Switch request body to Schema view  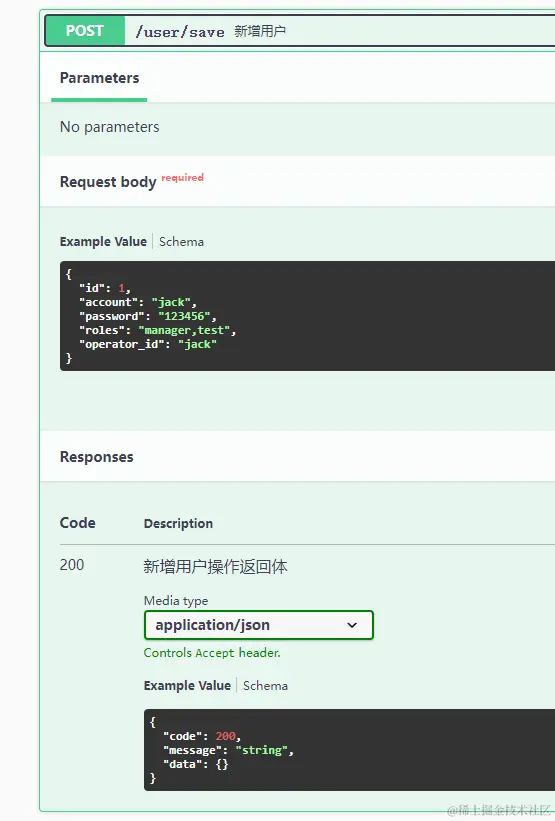[181, 241]
